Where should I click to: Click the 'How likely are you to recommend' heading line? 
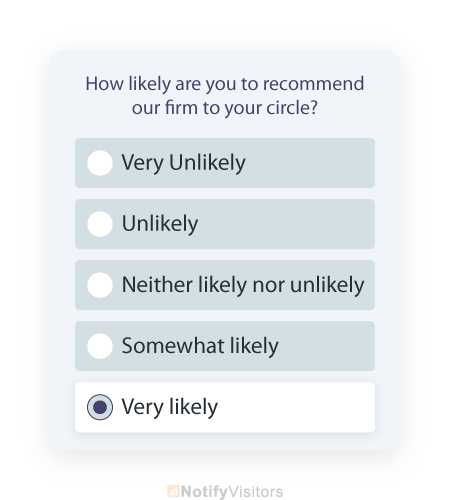pos(225,84)
